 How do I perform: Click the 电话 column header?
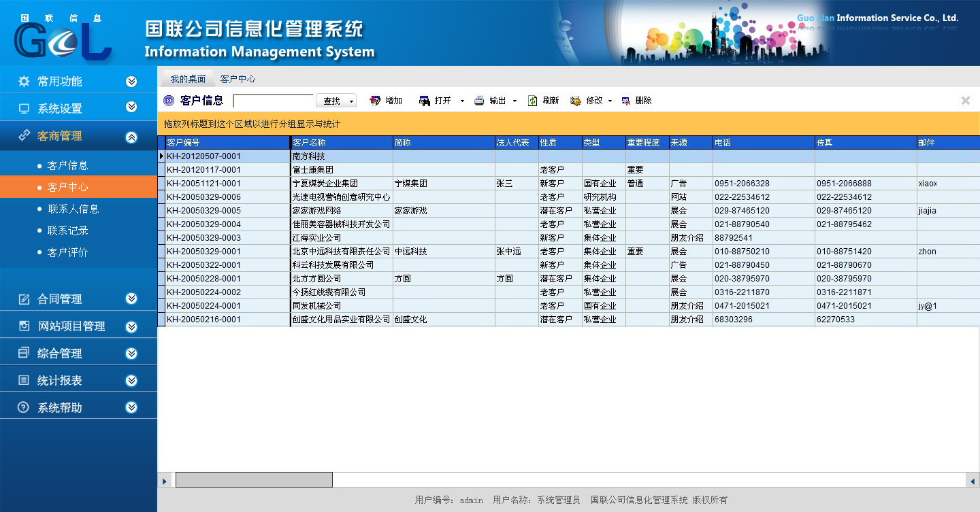coord(764,143)
